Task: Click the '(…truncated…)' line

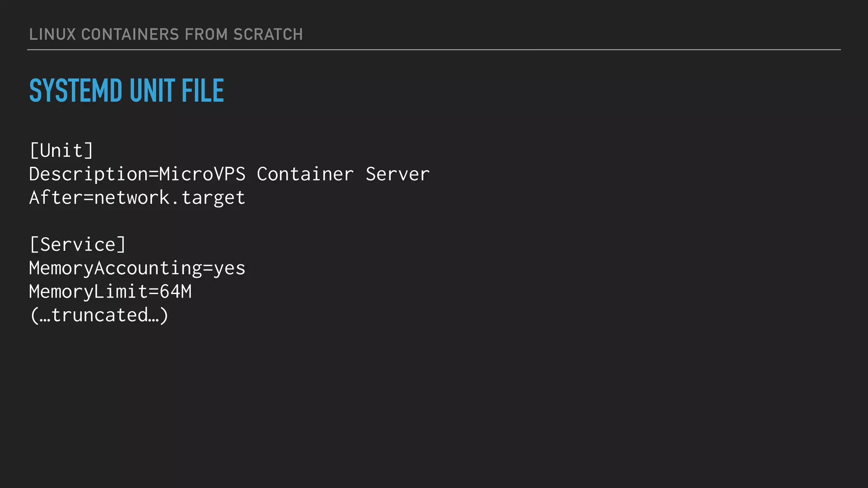Action: (99, 315)
